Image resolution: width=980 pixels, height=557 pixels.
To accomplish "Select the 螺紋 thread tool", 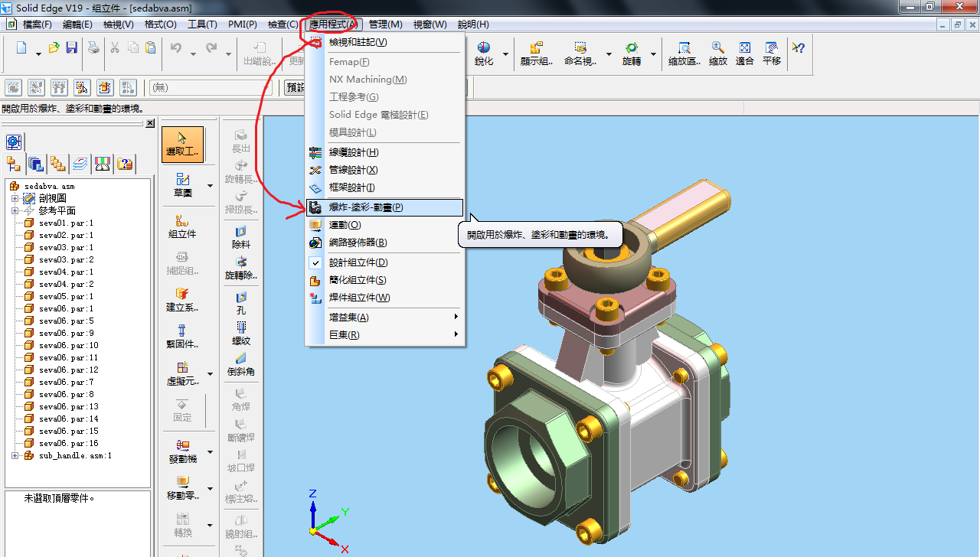I will (x=241, y=334).
